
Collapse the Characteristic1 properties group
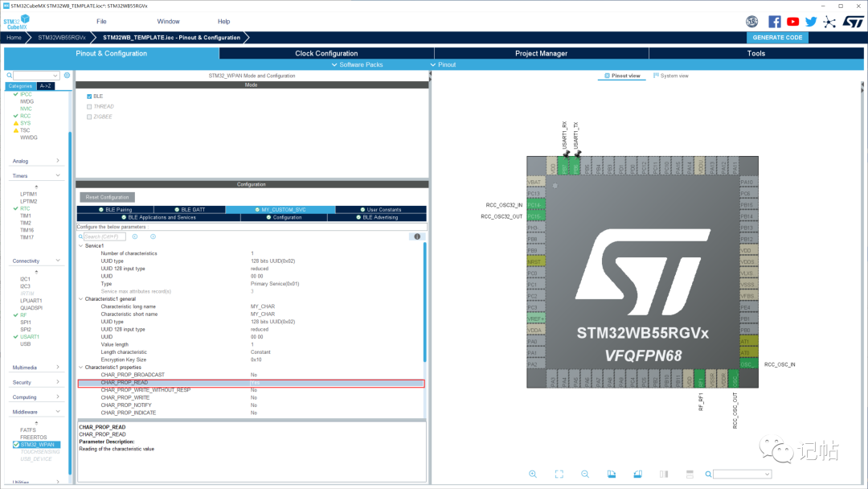click(81, 368)
